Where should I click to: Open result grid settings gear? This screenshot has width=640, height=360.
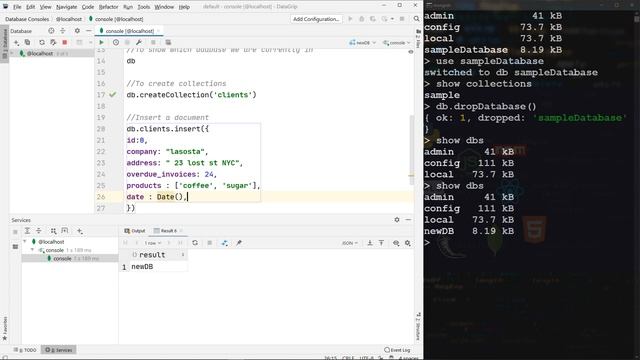[x=407, y=243]
